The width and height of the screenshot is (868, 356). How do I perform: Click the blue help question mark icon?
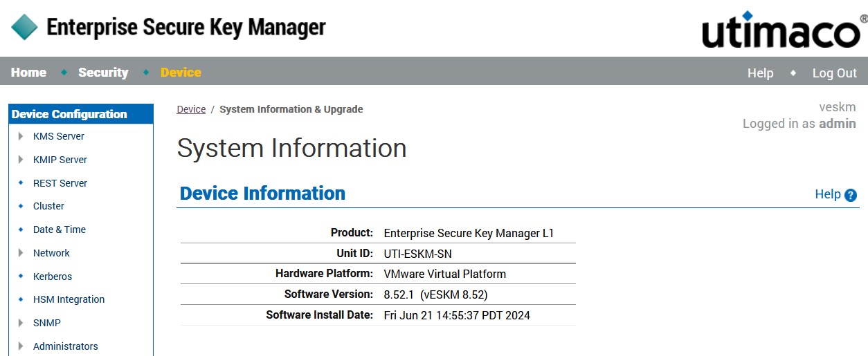(x=851, y=195)
